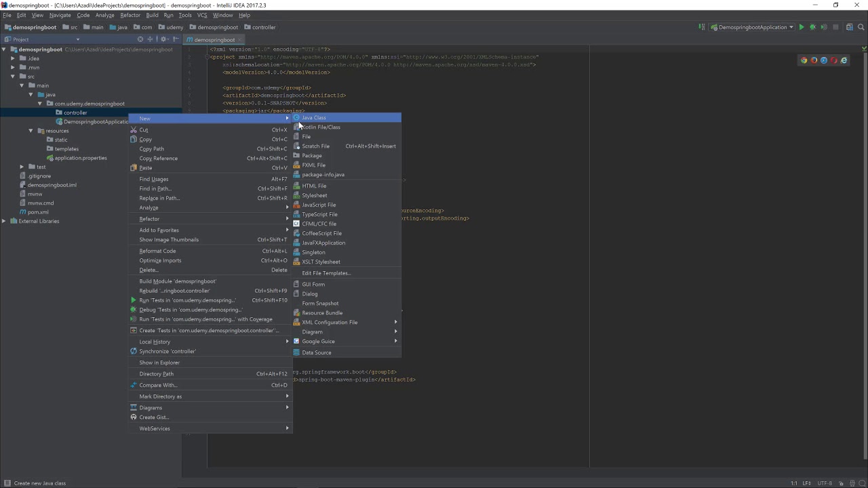The height and width of the screenshot is (488, 868).
Task: Select Kotlin File/Class in New submenu
Action: tap(347, 127)
